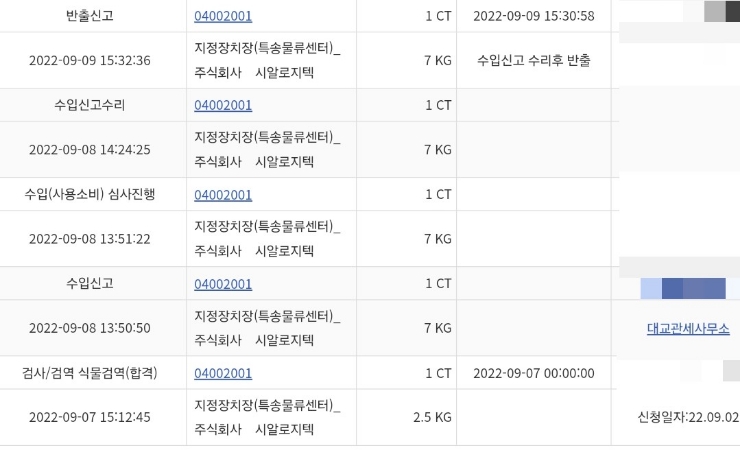Image resolution: width=740 pixels, height=450 pixels.
Task: Select the 2022-09-08 13:50:50 timestamp cell
Action: [90, 328]
